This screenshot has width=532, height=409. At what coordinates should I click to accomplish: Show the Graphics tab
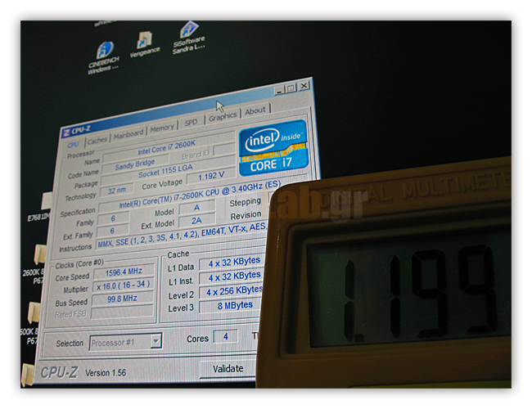coord(222,117)
